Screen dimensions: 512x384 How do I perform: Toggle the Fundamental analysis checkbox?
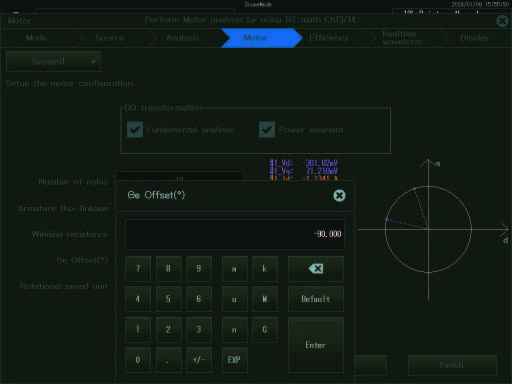pos(135,130)
